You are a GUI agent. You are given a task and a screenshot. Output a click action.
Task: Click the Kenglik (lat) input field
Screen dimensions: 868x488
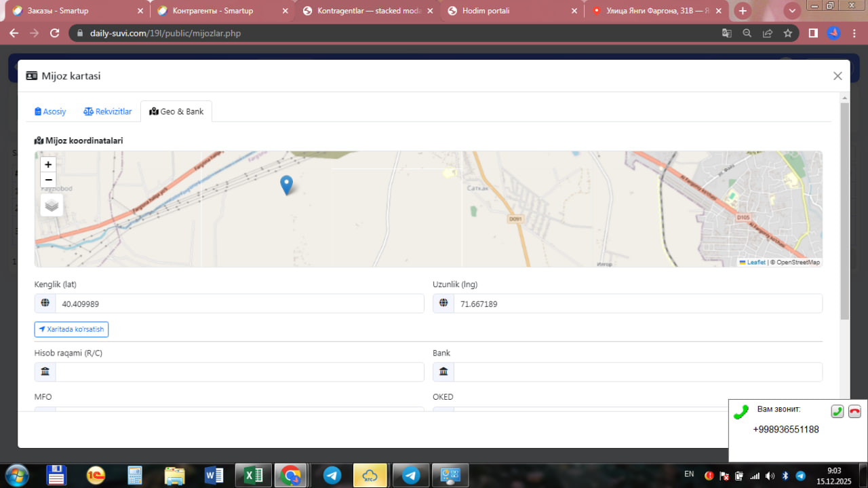click(x=239, y=304)
